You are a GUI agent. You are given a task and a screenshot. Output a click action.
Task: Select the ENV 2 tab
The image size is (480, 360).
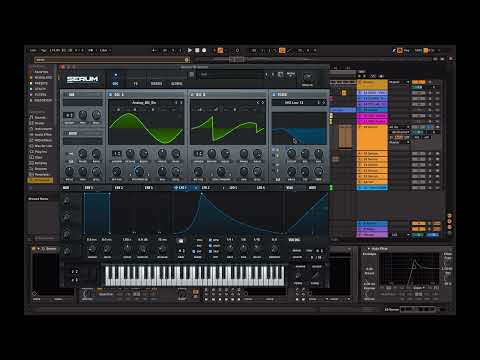(x=119, y=188)
